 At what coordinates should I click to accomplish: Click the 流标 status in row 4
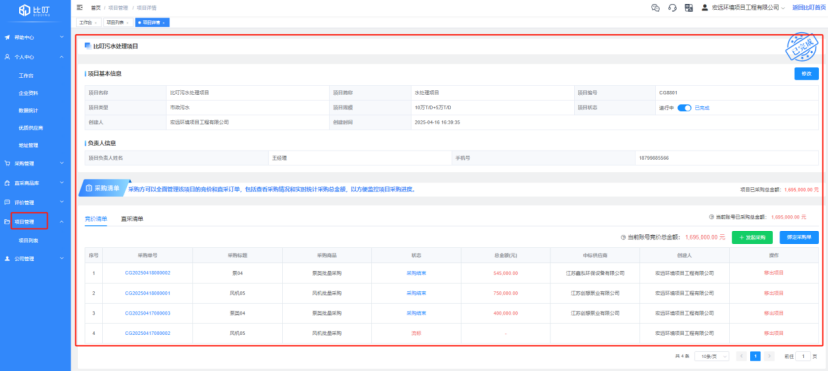click(416, 333)
